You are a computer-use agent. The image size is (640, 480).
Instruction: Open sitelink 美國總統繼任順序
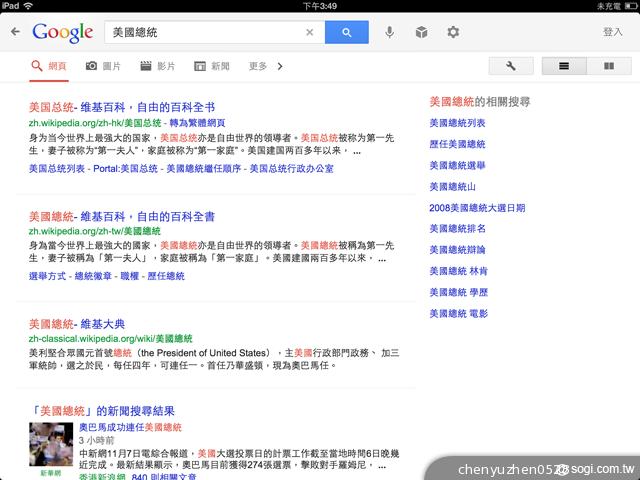[204, 169]
